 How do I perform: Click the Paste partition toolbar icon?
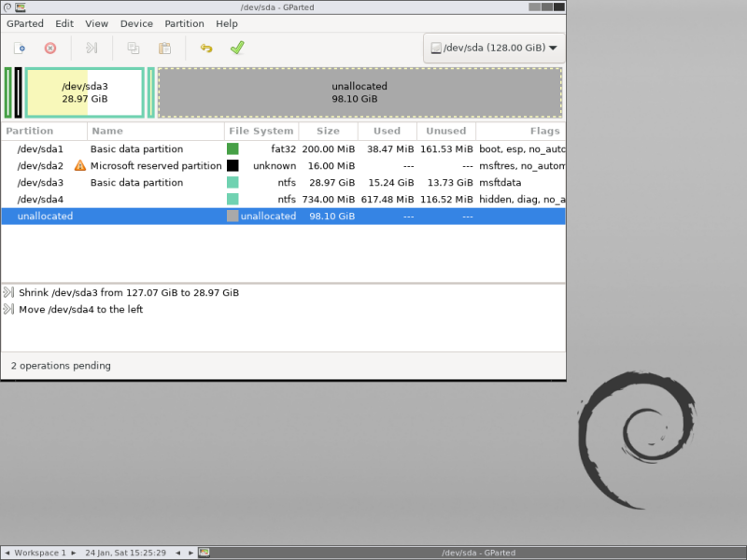pos(165,49)
